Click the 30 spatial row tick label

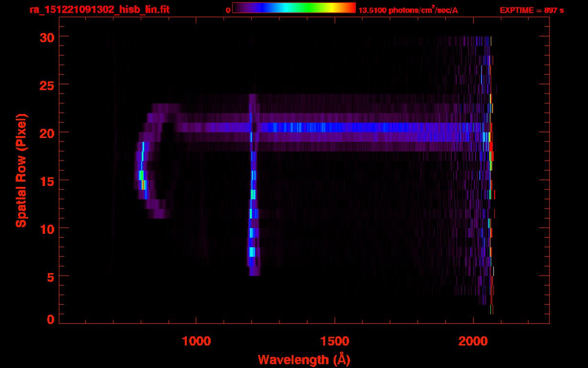[47, 37]
